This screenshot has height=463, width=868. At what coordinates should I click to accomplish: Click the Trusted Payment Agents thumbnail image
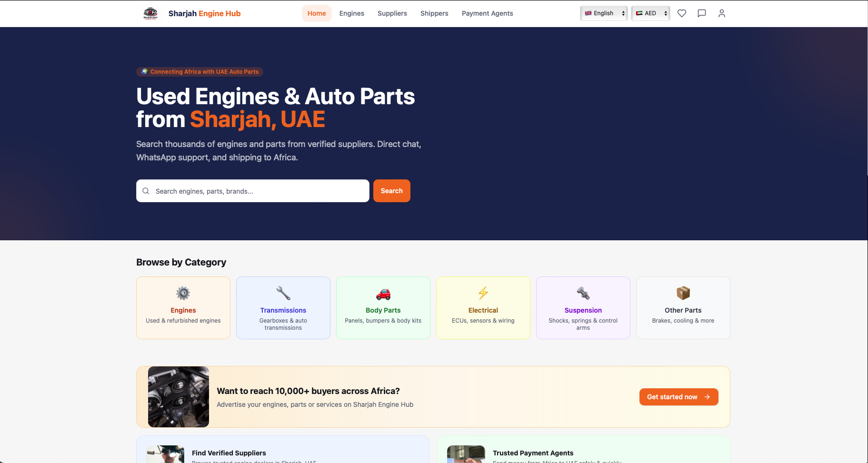click(x=466, y=454)
